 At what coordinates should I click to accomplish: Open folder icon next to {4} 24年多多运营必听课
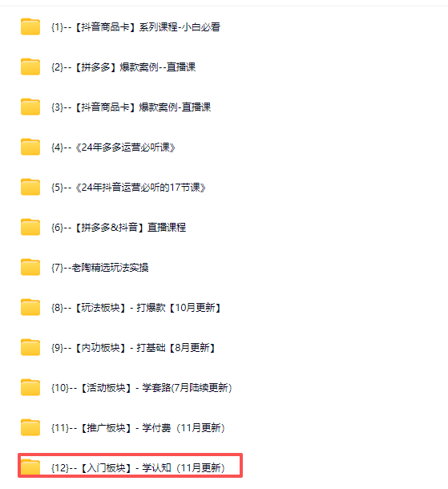tap(30, 147)
